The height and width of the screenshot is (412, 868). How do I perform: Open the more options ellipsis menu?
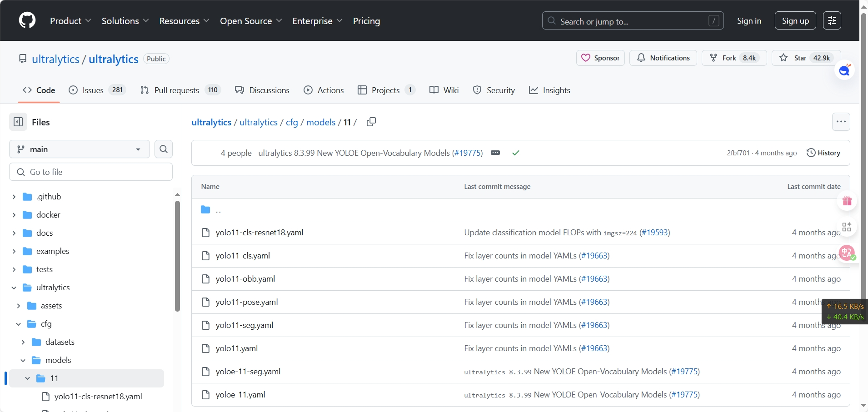coord(841,122)
